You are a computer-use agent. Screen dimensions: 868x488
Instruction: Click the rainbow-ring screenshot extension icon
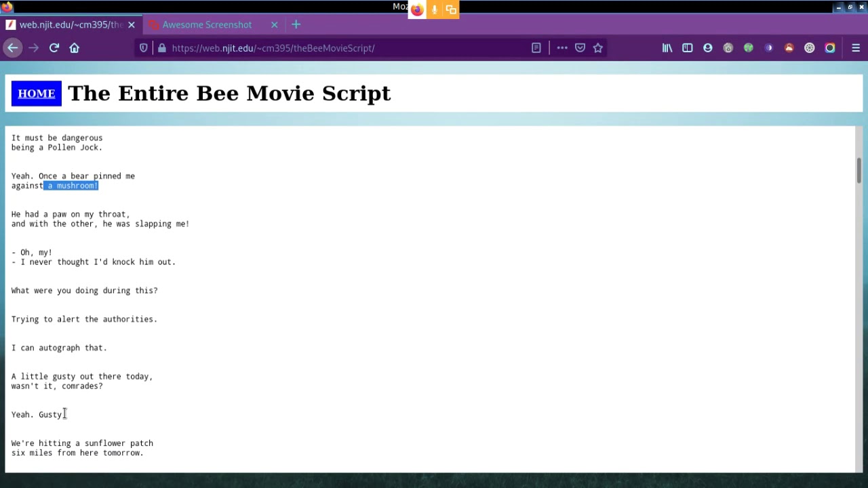(x=830, y=48)
